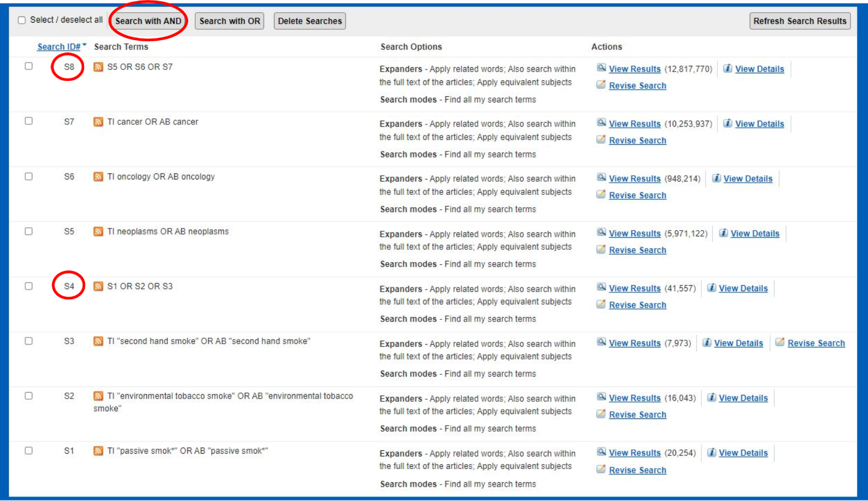Click Revise Search for S5
The width and height of the screenshot is (868, 501).
pyautogui.click(x=638, y=250)
